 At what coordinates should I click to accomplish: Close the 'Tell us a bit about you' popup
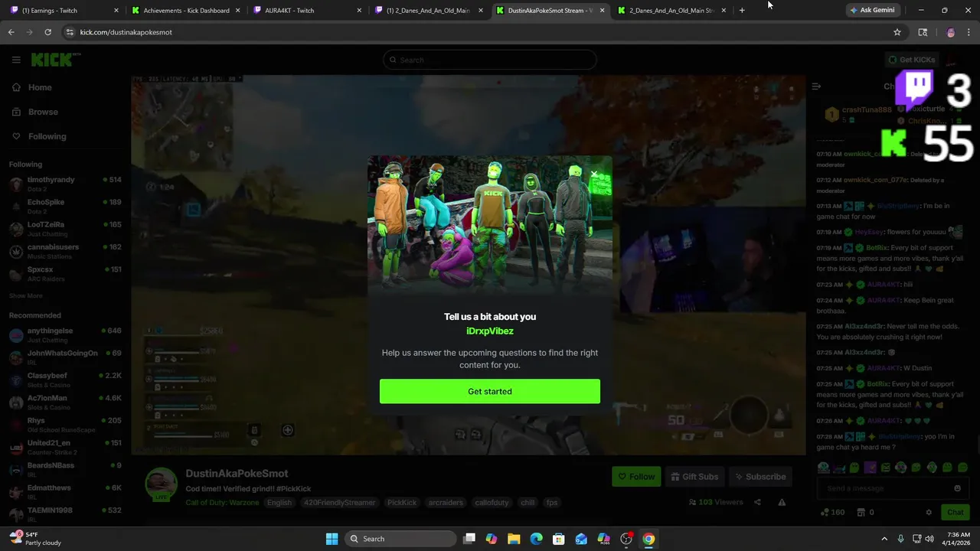(594, 174)
